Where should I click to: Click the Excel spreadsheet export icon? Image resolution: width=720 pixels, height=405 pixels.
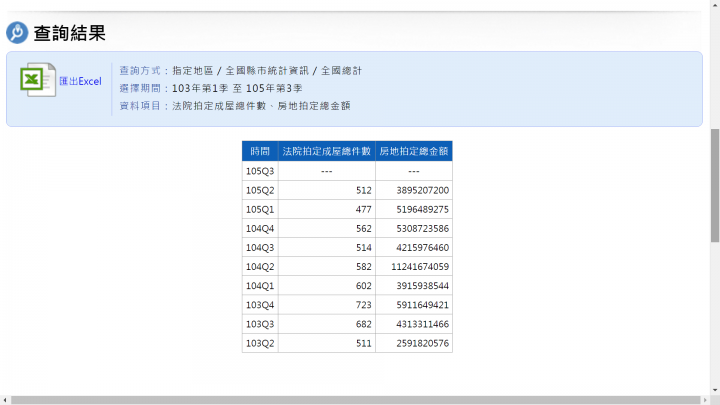(x=38, y=79)
